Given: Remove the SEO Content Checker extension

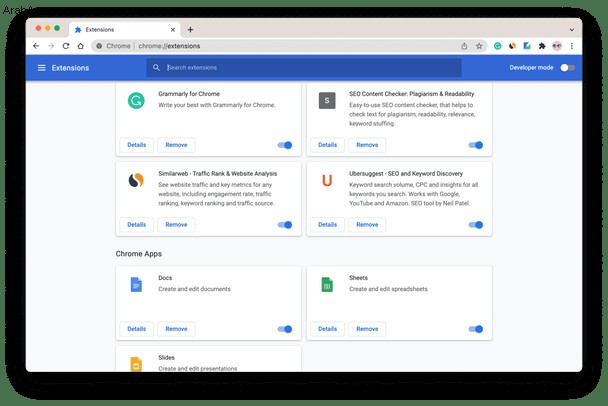Looking at the screenshot, I should [367, 145].
